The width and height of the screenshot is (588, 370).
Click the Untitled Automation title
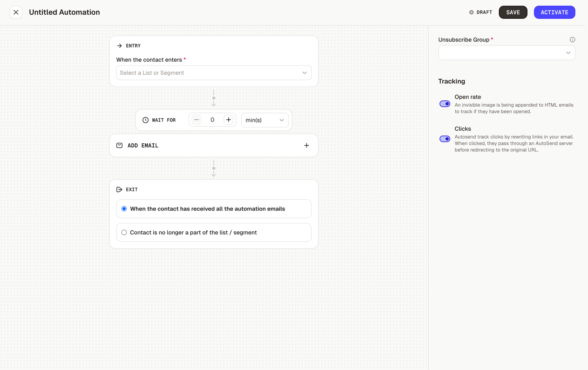point(64,12)
